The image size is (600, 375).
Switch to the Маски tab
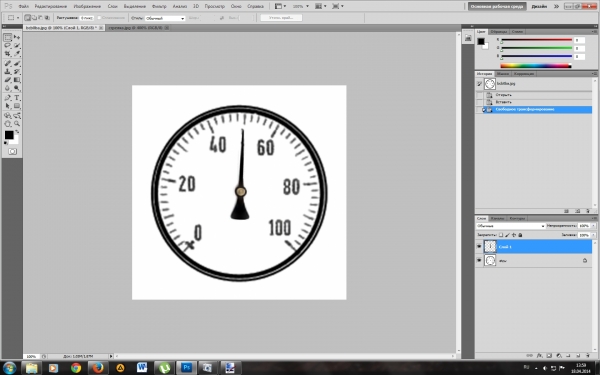click(503, 74)
